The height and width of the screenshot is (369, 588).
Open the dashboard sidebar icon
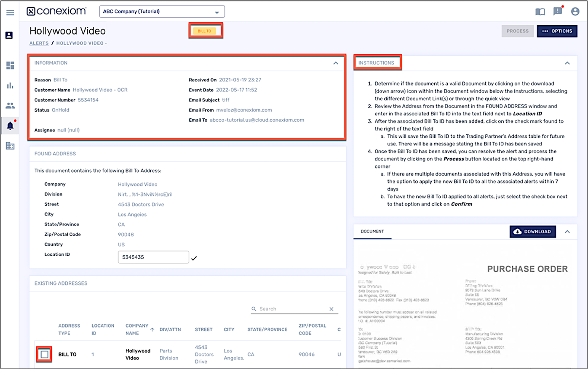click(10, 65)
